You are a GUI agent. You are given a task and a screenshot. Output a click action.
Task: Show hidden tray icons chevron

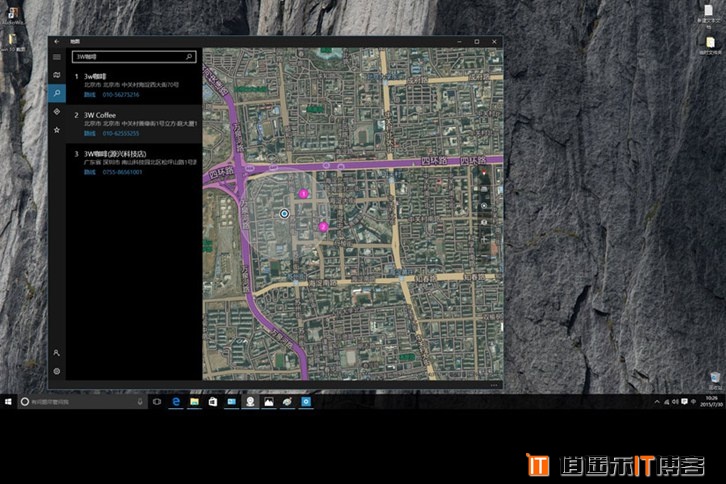657,402
